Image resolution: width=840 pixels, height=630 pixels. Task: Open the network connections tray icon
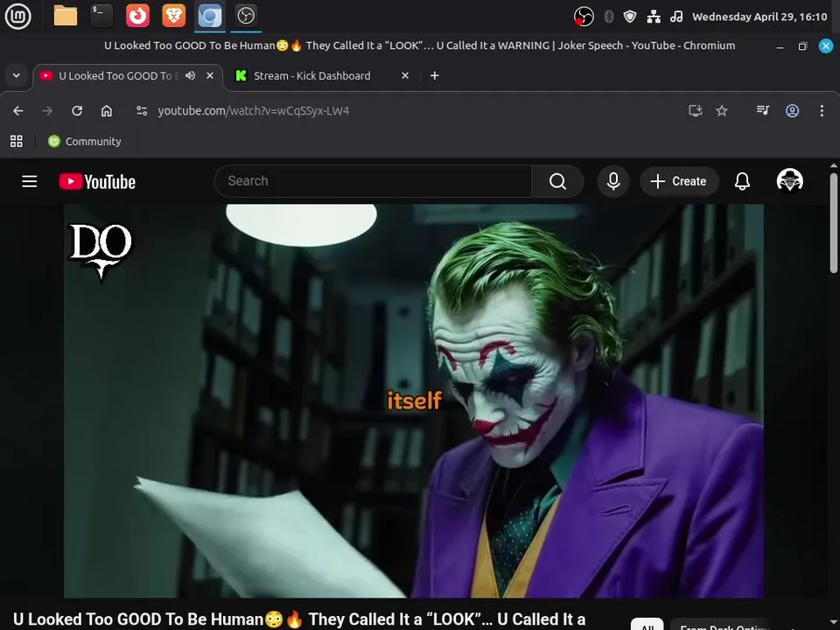pyautogui.click(x=653, y=17)
